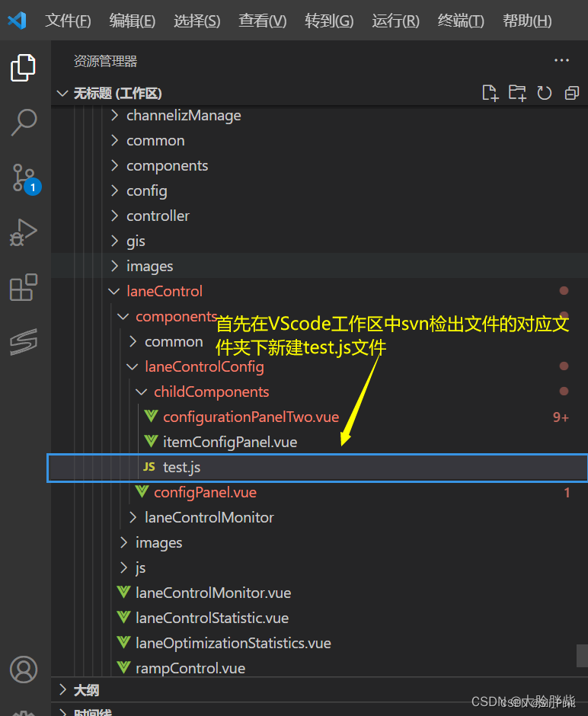Open Explorer more actions ellipsis
The image size is (588, 716).
561,60
